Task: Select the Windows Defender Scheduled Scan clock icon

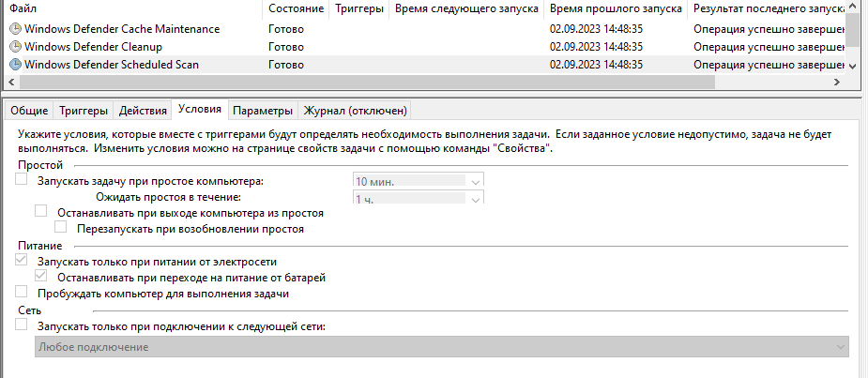Action: point(16,65)
